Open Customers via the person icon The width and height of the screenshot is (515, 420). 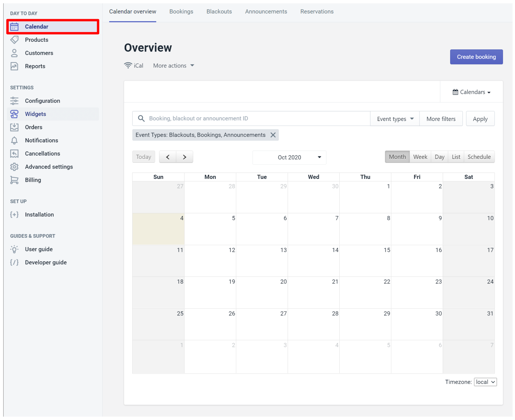pos(14,53)
